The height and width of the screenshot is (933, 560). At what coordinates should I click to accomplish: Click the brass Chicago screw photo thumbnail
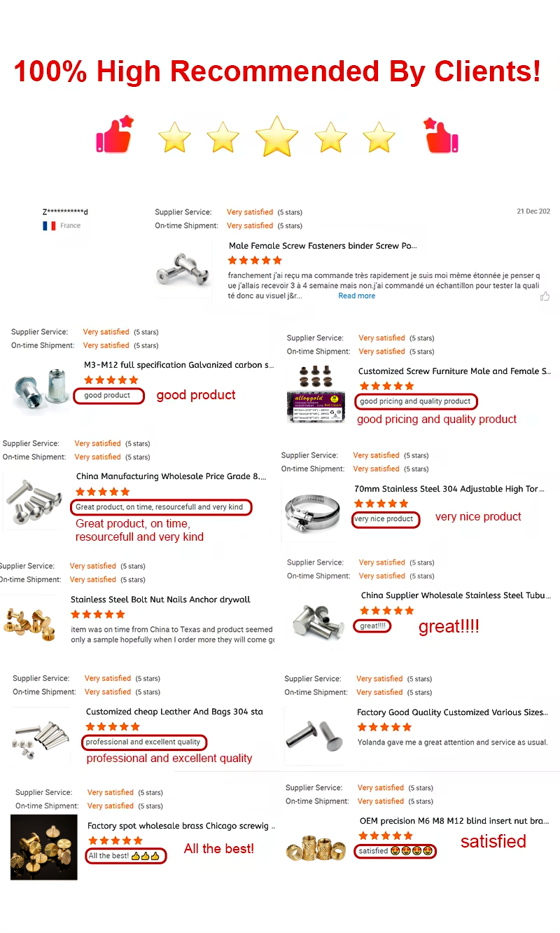(44, 846)
